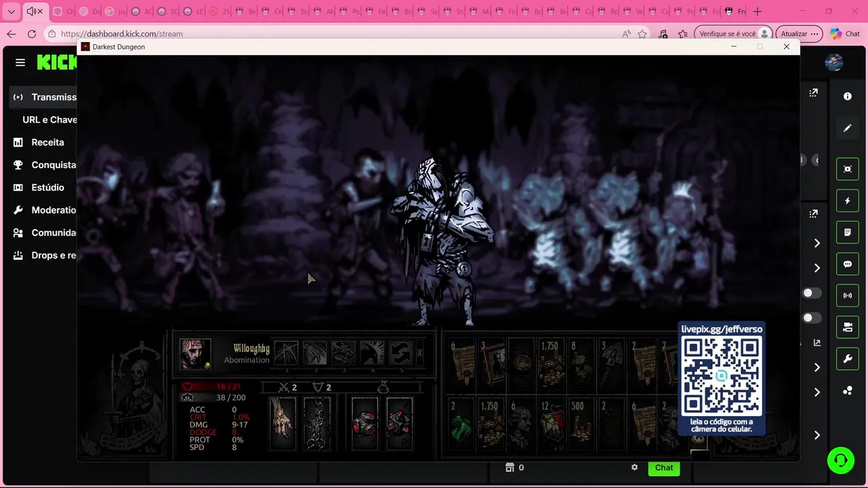Click the pencil edit icon
This screenshot has height=488, width=868.
click(847, 128)
